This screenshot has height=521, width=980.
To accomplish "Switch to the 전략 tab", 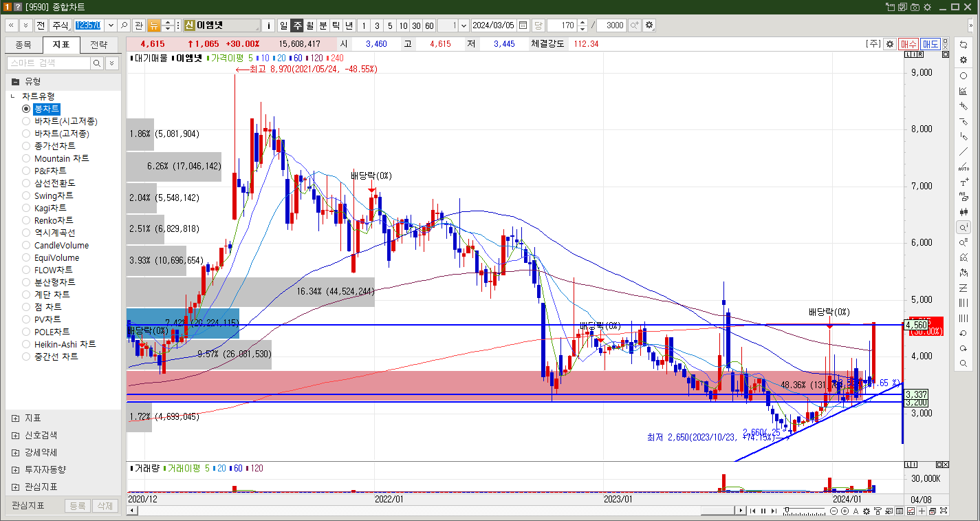I will (99, 45).
